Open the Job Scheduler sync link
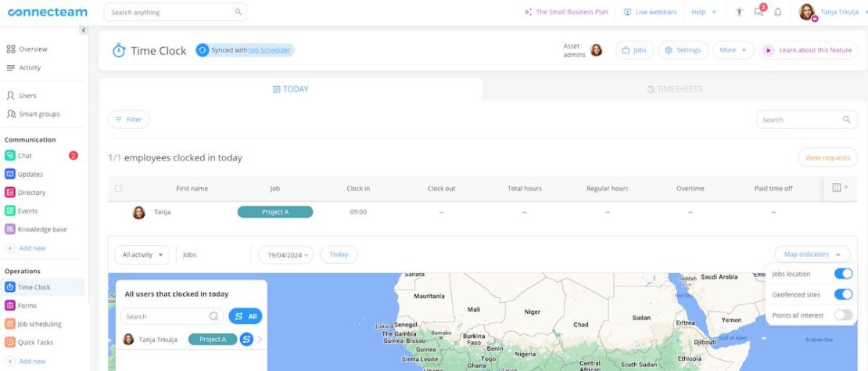 coord(270,50)
